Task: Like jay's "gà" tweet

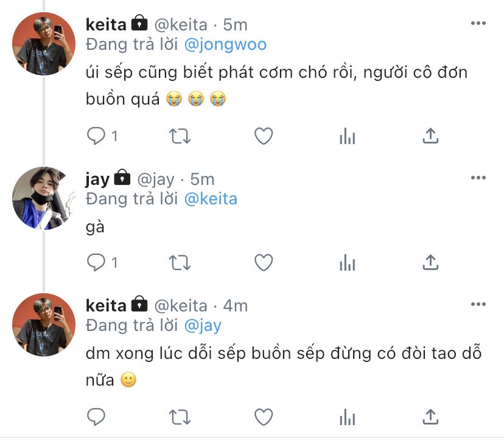Action: 264,262
